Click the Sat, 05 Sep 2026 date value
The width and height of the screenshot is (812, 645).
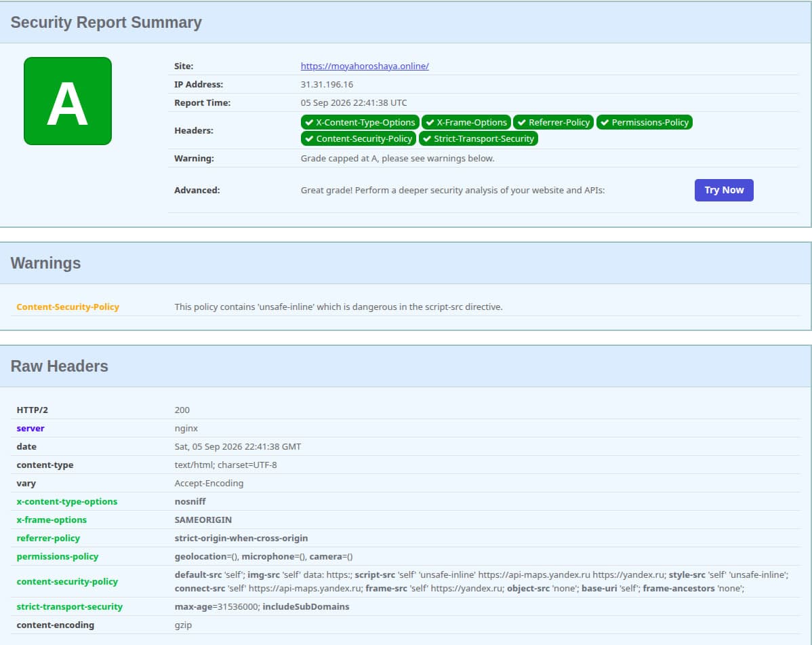(x=238, y=446)
